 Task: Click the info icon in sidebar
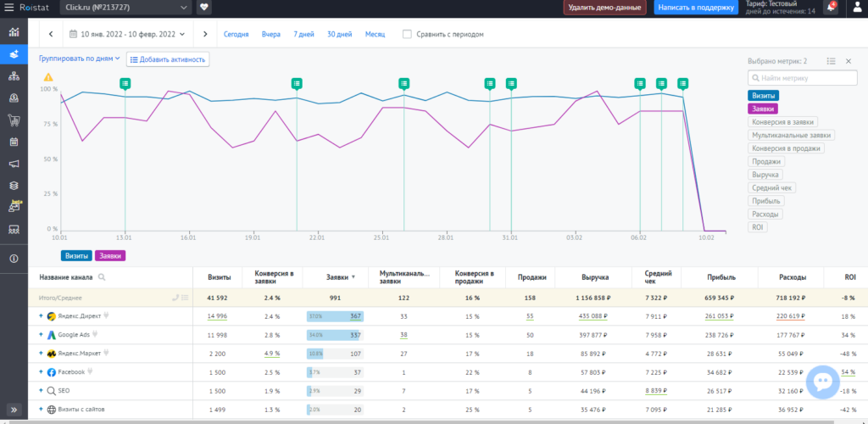click(x=14, y=259)
